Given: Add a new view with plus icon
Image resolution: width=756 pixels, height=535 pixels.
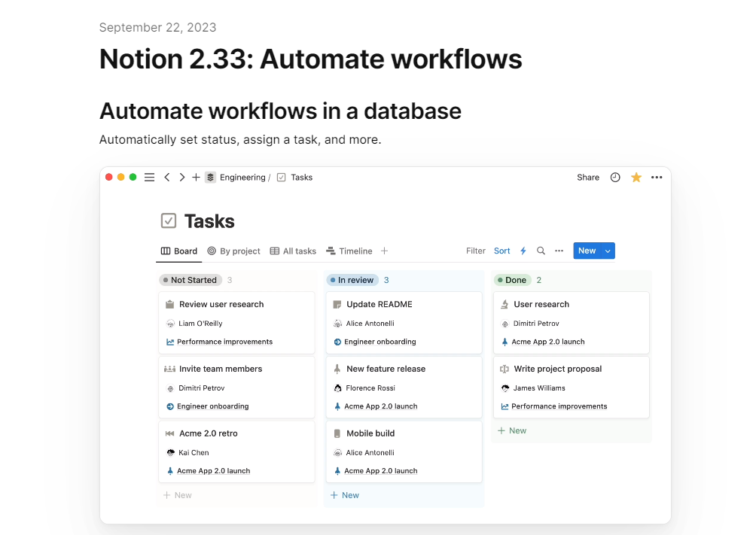Looking at the screenshot, I should coord(384,251).
